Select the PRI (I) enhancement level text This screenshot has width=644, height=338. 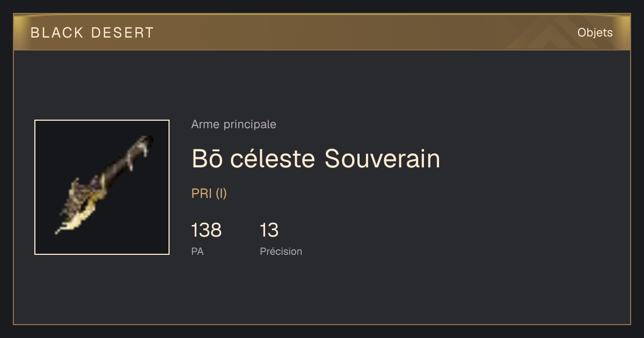209,194
